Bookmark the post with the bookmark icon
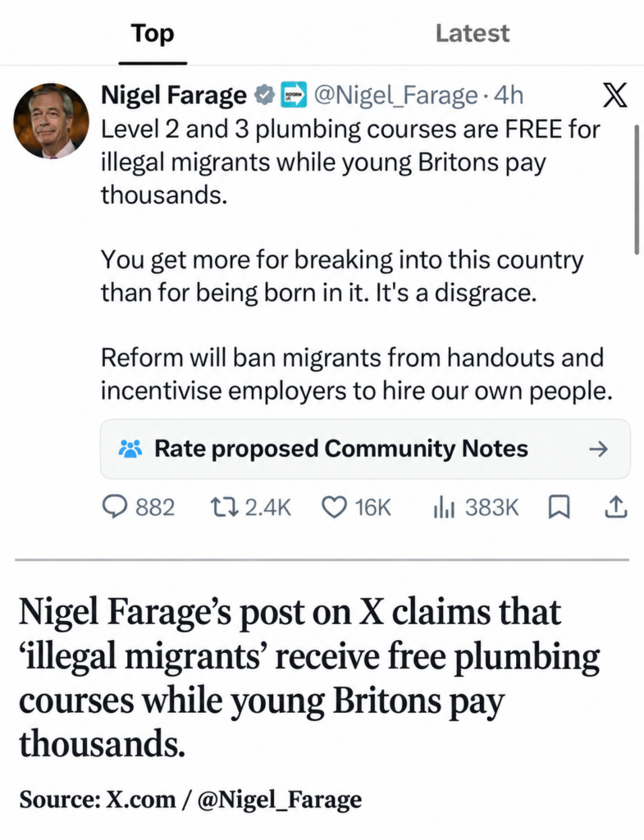The image size is (644, 840). [x=559, y=507]
